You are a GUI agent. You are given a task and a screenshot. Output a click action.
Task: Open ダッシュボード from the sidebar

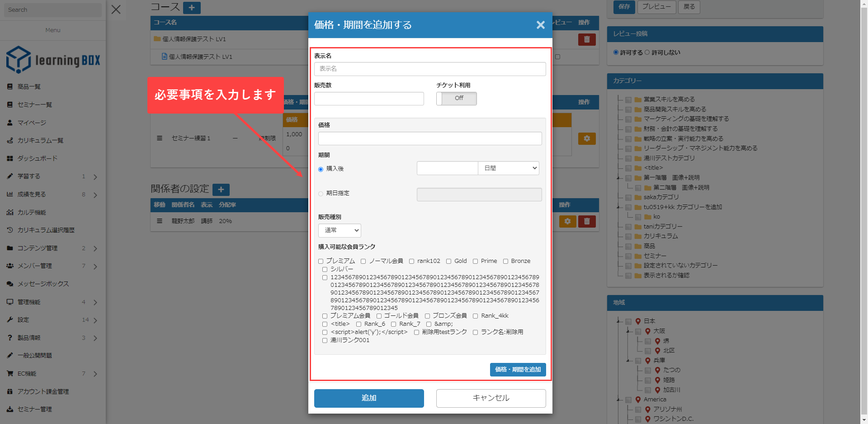tap(38, 158)
